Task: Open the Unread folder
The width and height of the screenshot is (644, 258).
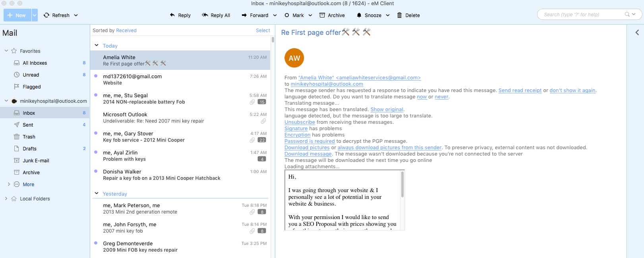Action: [45, 75]
